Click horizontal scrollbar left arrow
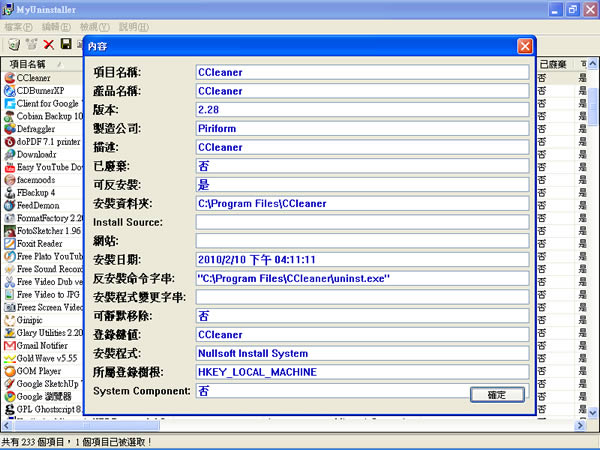The height and width of the screenshot is (450, 600). [7, 425]
